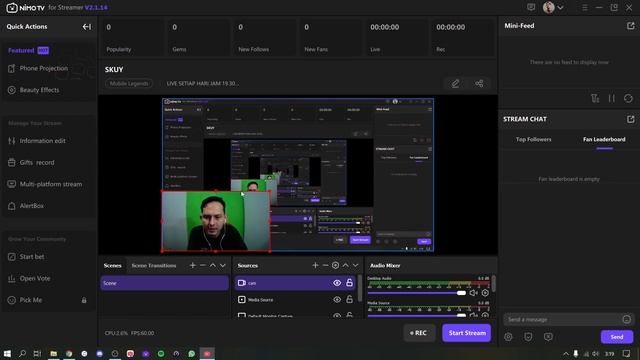
Task: Click the REC button
Action: point(419,333)
